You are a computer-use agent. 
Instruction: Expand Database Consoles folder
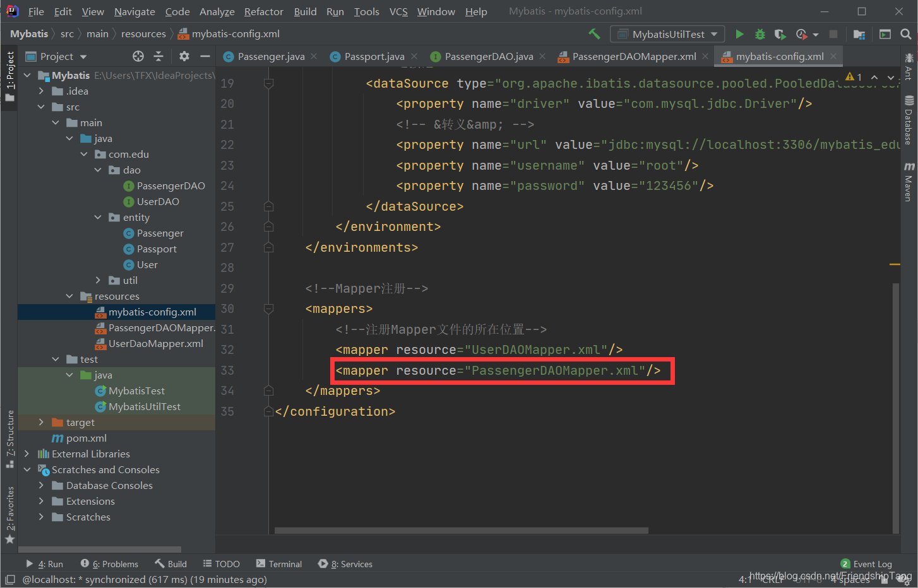point(41,485)
